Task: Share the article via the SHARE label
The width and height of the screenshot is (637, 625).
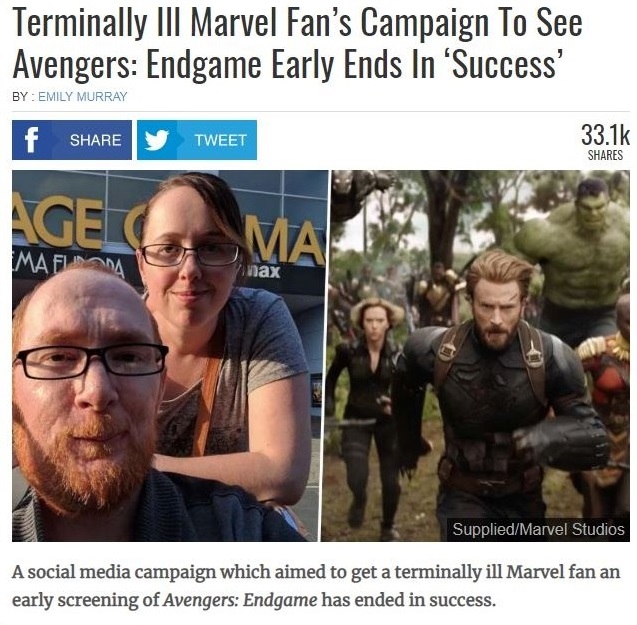Action: (x=95, y=140)
